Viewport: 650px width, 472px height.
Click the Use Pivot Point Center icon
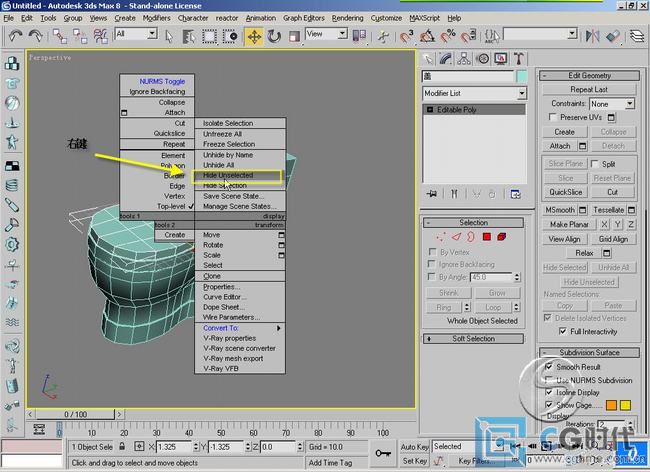[359, 36]
